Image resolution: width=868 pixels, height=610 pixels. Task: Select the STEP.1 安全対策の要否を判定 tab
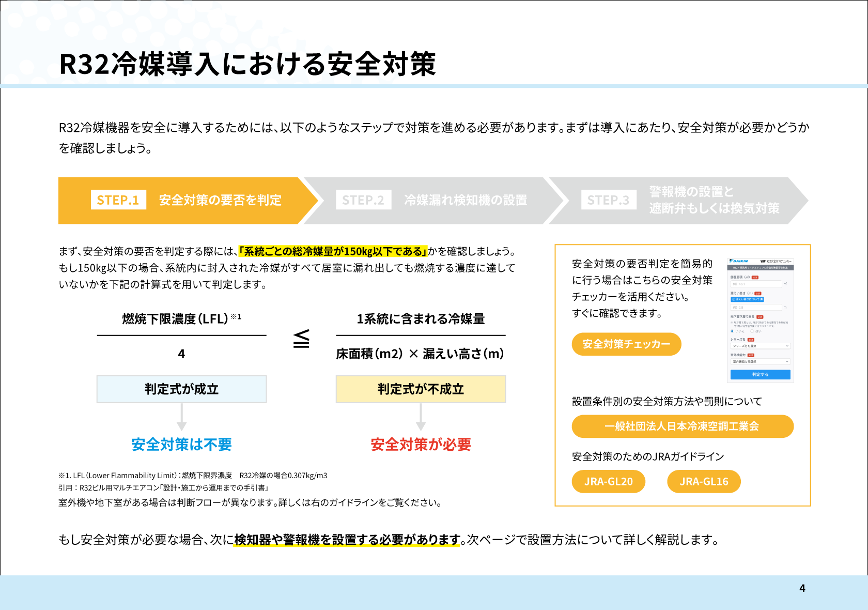186,201
